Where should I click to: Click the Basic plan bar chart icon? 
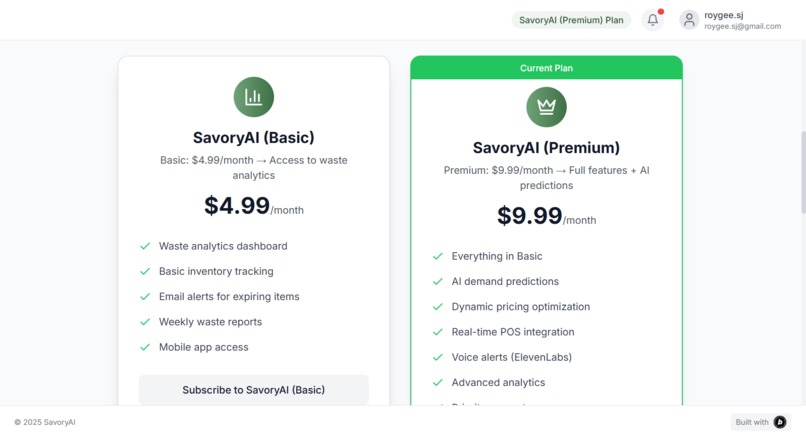coord(253,97)
